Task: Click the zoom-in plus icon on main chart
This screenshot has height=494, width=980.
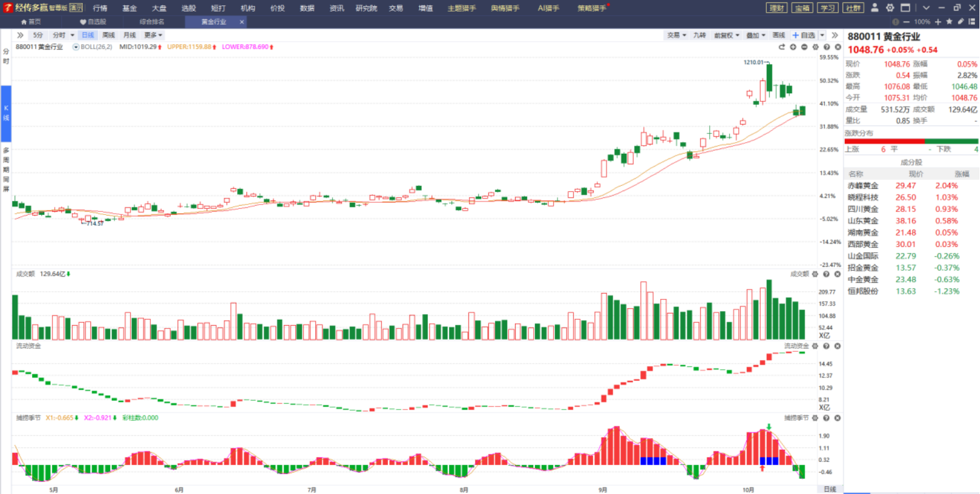Action: (x=793, y=47)
